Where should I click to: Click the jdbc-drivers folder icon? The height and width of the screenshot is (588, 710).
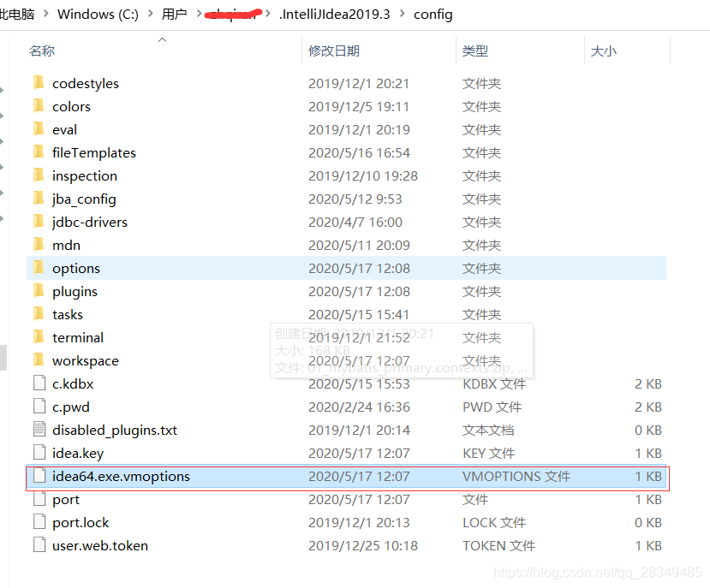pyautogui.click(x=39, y=222)
